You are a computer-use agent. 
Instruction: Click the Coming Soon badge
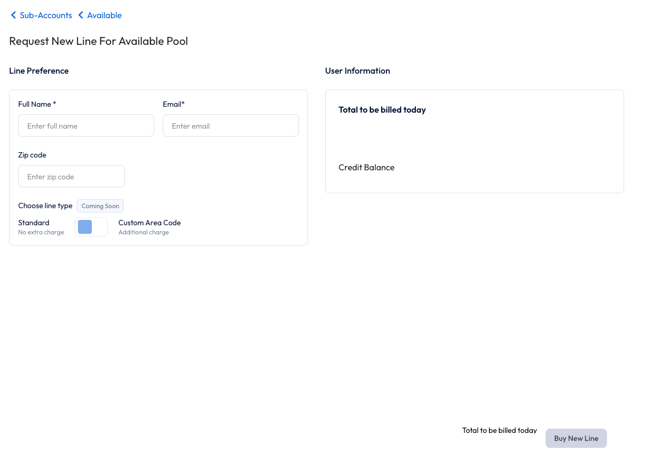tap(100, 206)
